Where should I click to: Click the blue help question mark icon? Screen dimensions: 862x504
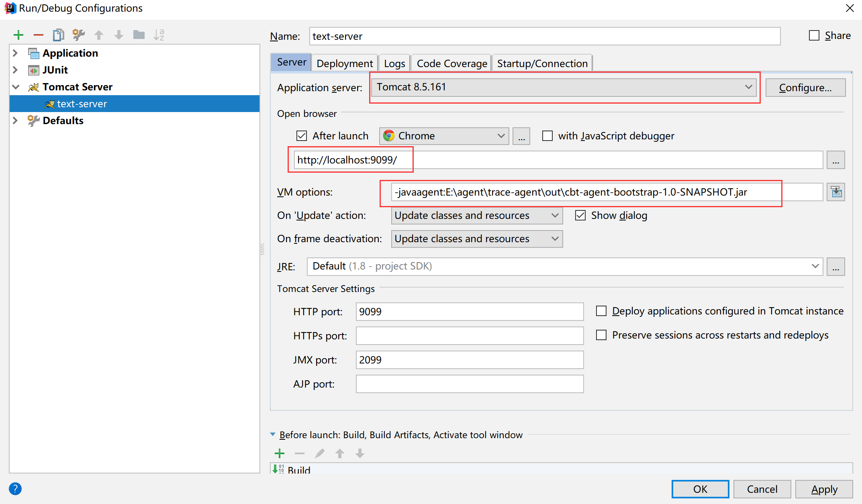pos(15,489)
